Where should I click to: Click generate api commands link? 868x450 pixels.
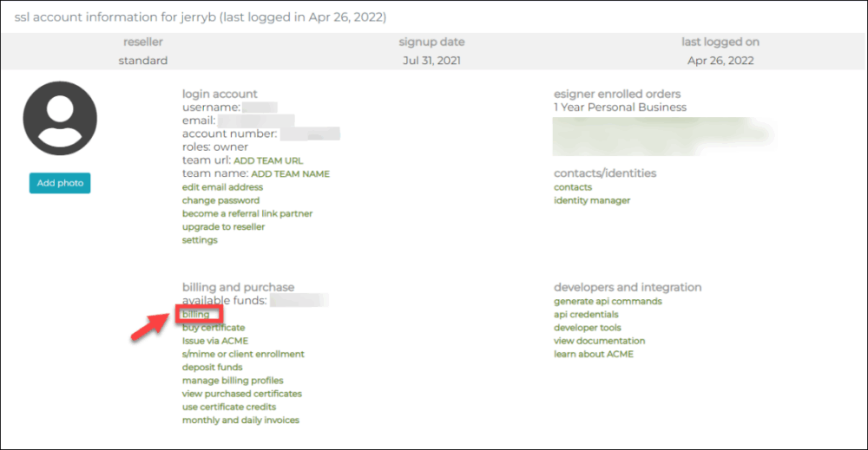608,301
